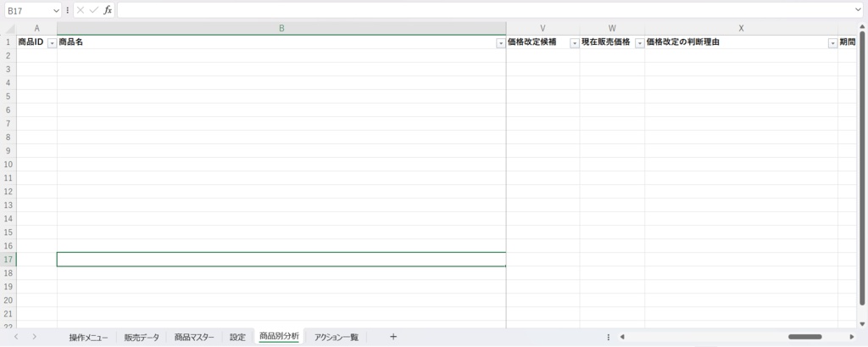Click the 商品ID header cell
The height and width of the screenshot is (347, 868).
(37, 42)
